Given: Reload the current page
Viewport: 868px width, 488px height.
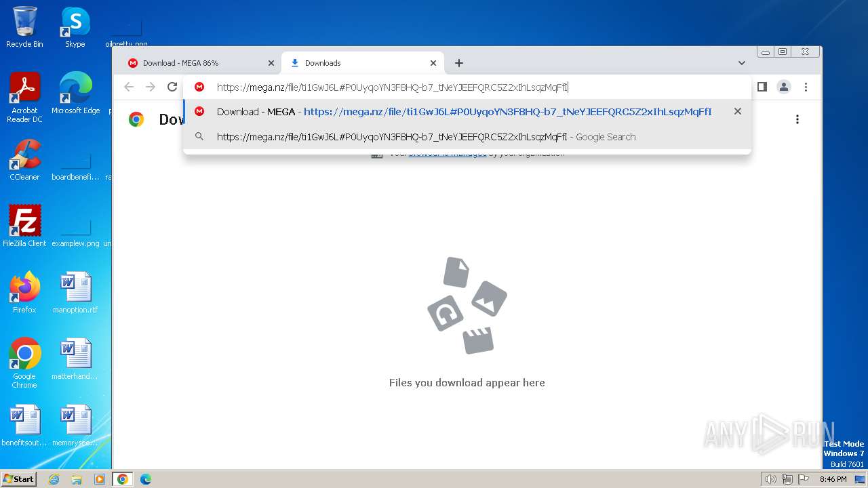Looking at the screenshot, I should [x=172, y=87].
